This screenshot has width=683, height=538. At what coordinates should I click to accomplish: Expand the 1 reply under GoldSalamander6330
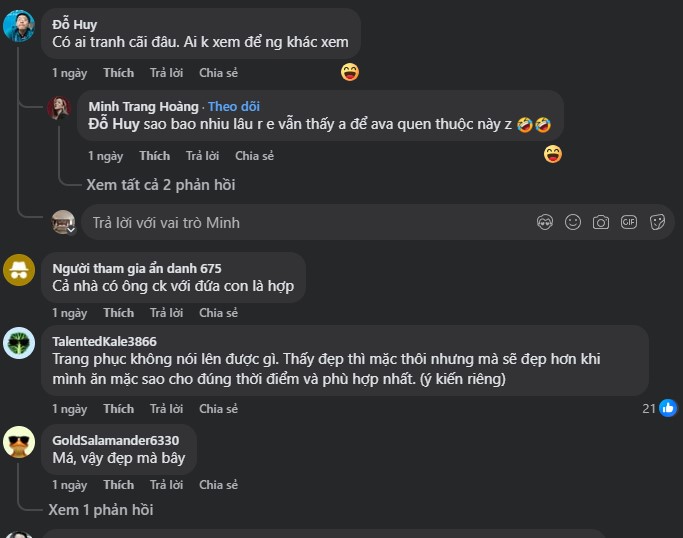[x=100, y=510]
